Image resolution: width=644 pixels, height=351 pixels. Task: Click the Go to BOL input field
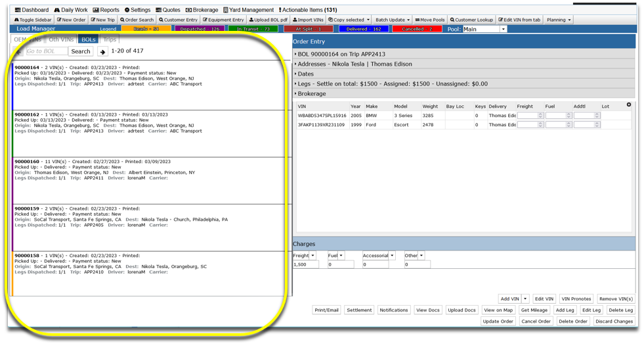[x=47, y=51]
